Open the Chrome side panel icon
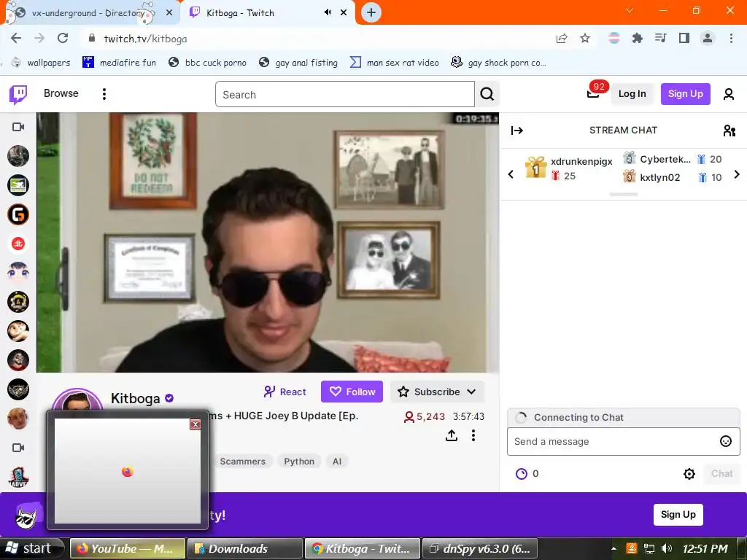This screenshot has height=560, width=747. pyautogui.click(x=684, y=38)
